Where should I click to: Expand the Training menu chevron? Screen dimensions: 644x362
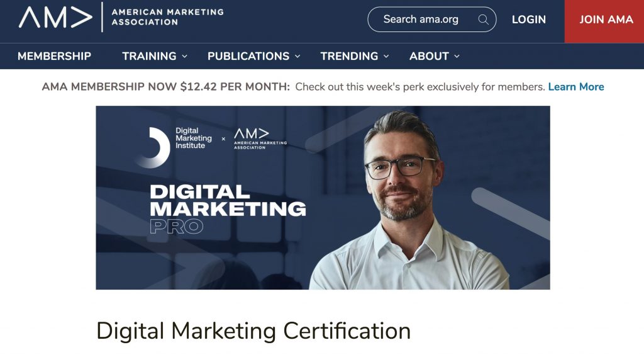click(x=185, y=57)
